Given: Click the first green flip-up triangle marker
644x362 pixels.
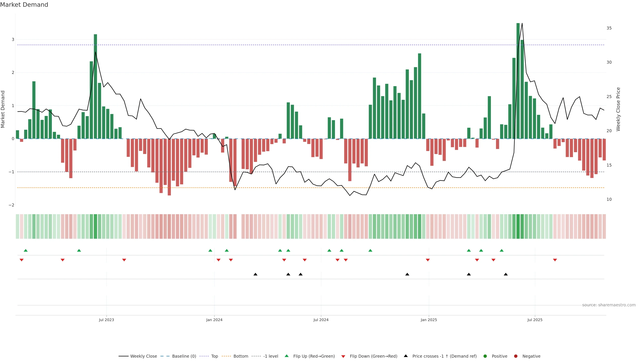Looking at the screenshot, I should pyautogui.click(x=25, y=251).
